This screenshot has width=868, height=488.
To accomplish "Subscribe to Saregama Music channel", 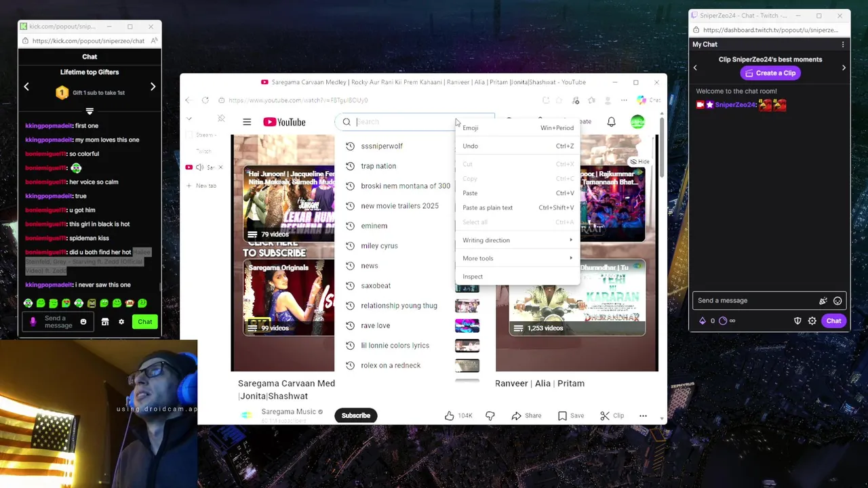I will point(356,415).
